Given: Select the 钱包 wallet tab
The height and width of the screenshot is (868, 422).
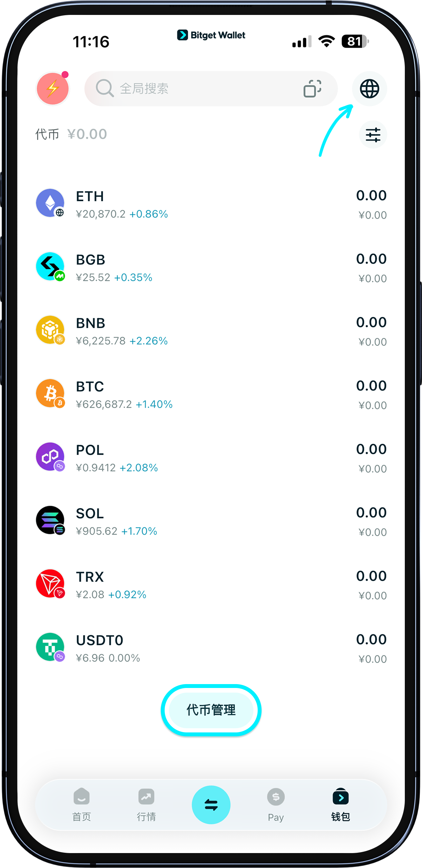Looking at the screenshot, I should point(340,804).
